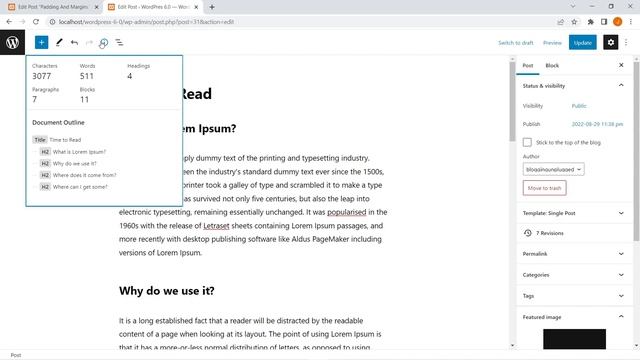Viewport: 640px width, 360px height.
Task: Toggle the Details info icon
Action: pos(104,42)
